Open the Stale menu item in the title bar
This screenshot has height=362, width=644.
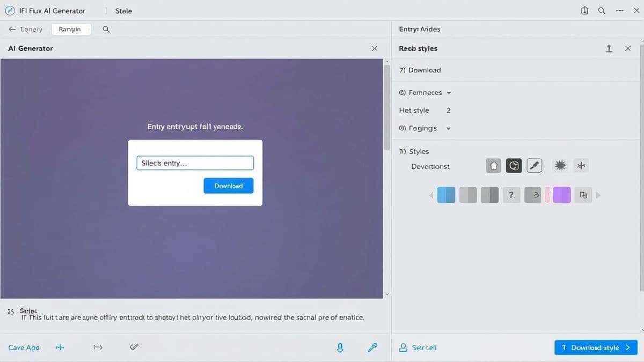coord(123,11)
